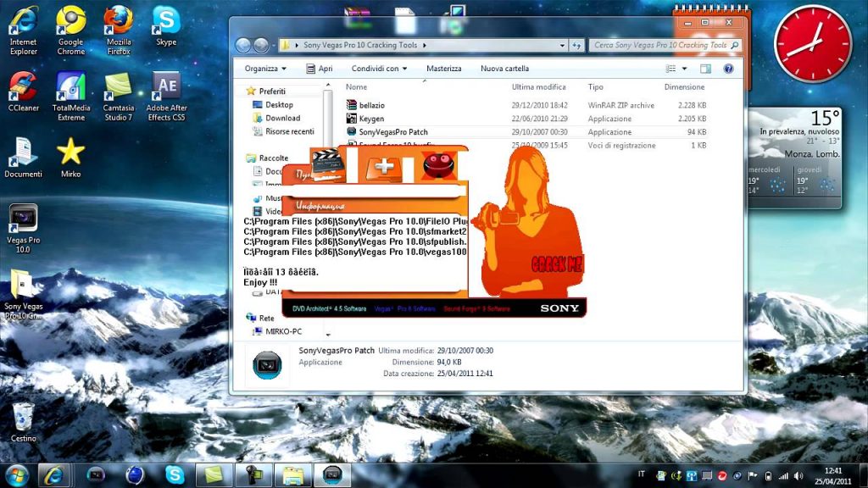
Task: Change the view with the views icon
Action: tap(671, 69)
